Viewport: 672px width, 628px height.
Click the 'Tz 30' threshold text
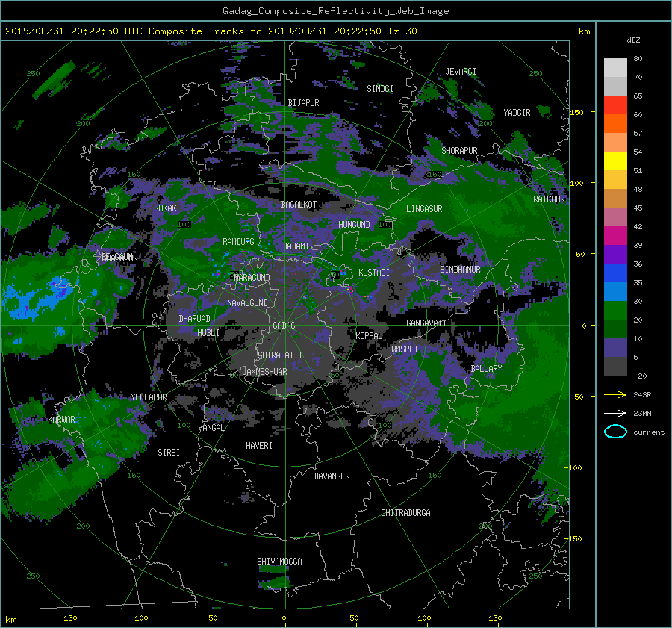click(x=402, y=31)
